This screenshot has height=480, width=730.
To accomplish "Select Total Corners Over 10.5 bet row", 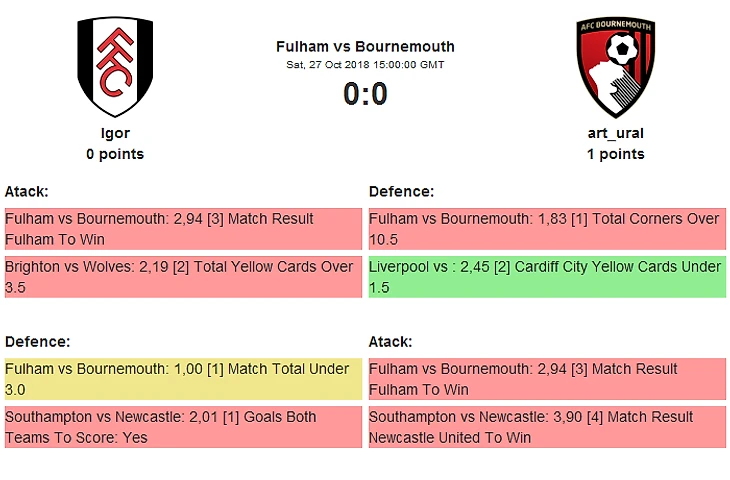I will point(547,229).
